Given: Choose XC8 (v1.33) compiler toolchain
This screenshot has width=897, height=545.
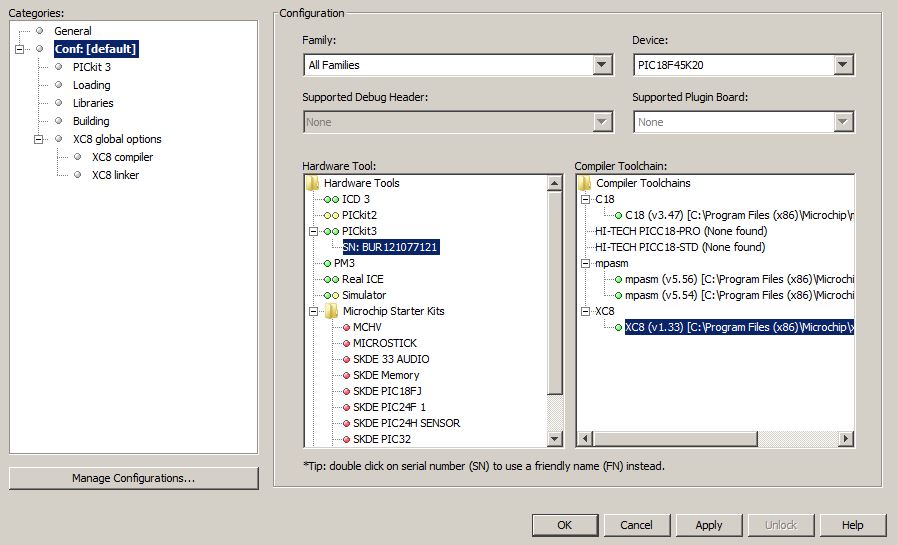Looking at the screenshot, I should [x=739, y=327].
